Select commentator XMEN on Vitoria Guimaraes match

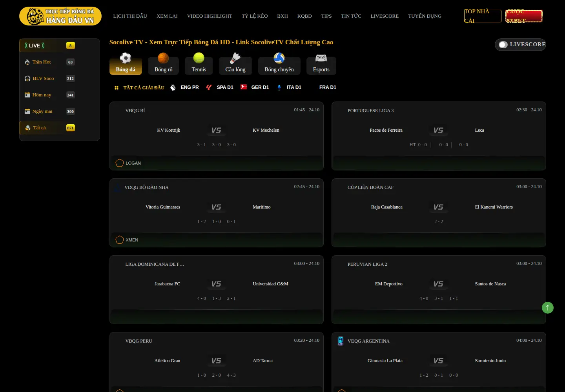127,240
